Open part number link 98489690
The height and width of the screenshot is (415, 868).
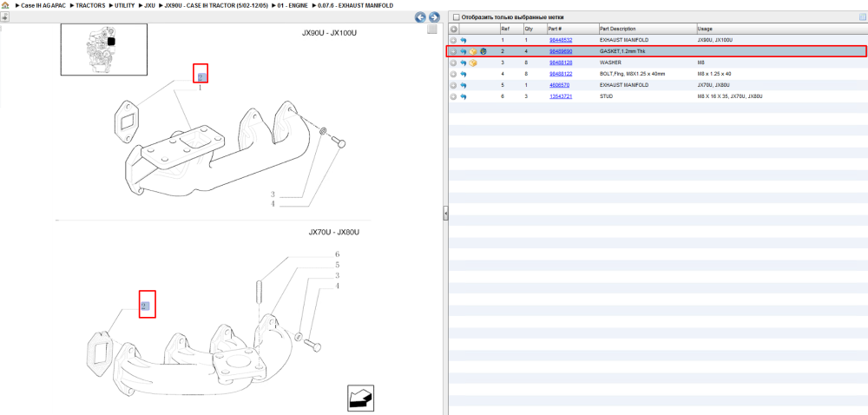[x=560, y=51]
